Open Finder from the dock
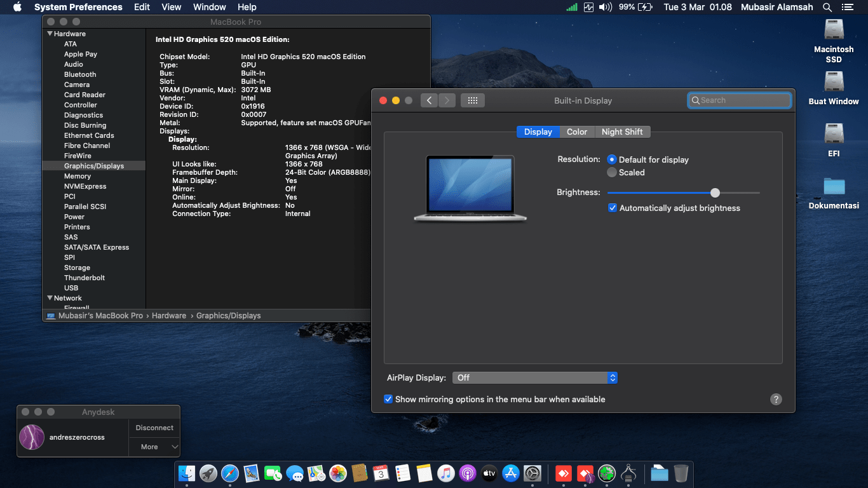868x488 pixels. click(x=187, y=473)
